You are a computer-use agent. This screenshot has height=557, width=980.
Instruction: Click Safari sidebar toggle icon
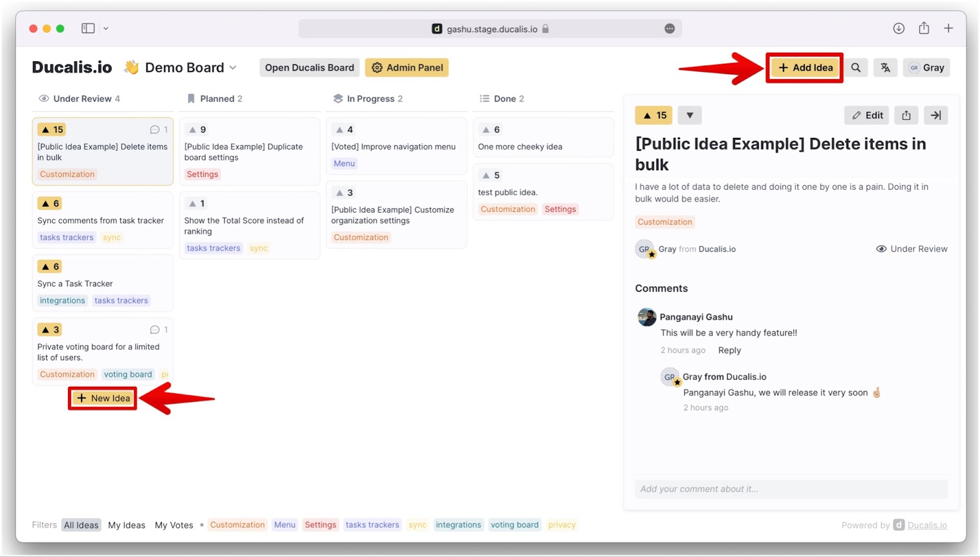88,28
